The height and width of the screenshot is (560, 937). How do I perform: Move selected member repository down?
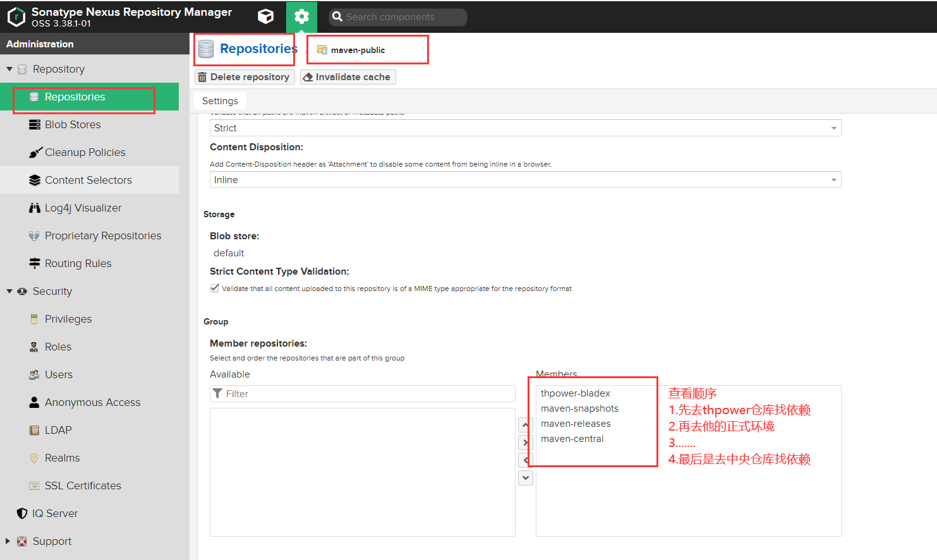point(526,478)
